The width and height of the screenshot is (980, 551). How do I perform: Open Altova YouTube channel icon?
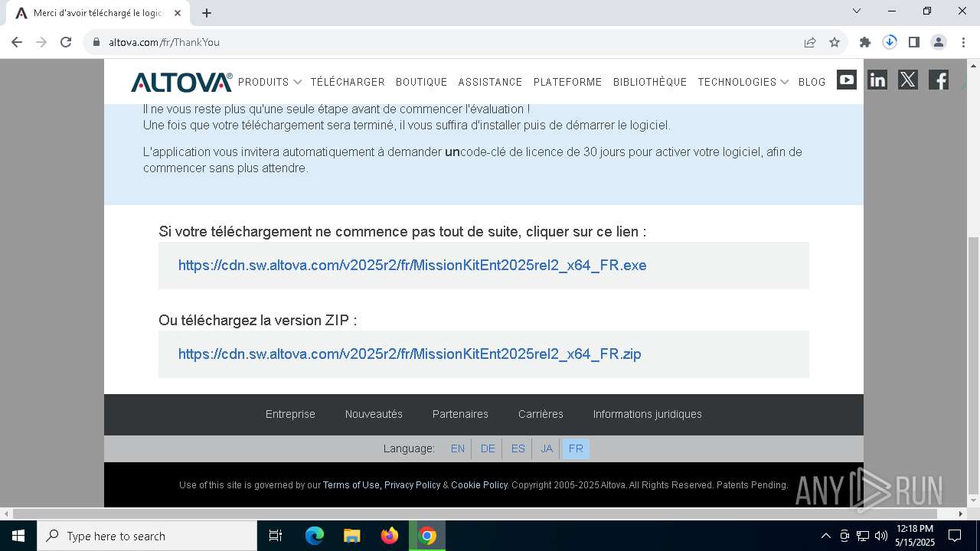click(847, 80)
